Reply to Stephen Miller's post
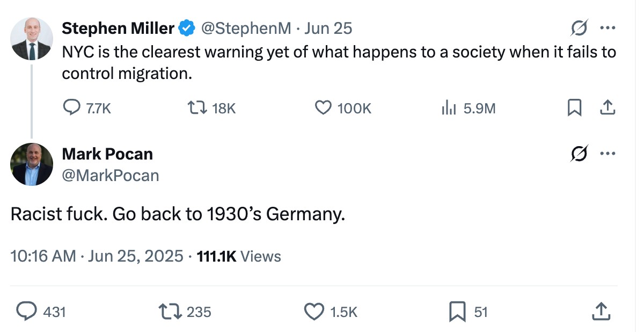Image resolution: width=644 pixels, height=332 pixels. 87,109
